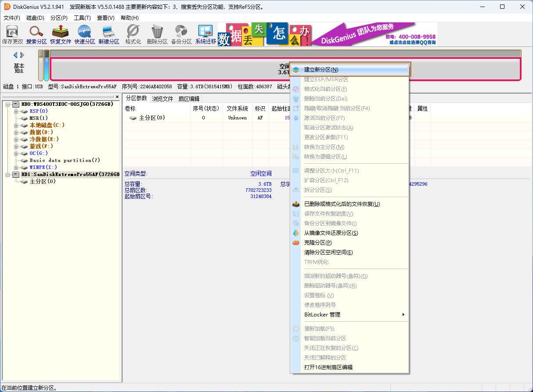Select 本地磁盘(C:) label in disk tree

pyautogui.click(x=47, y=125)
